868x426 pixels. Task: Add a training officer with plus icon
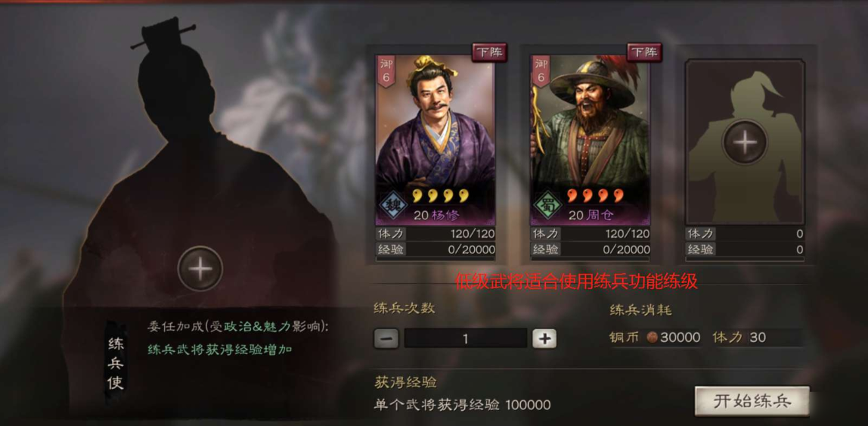(200, 269)
